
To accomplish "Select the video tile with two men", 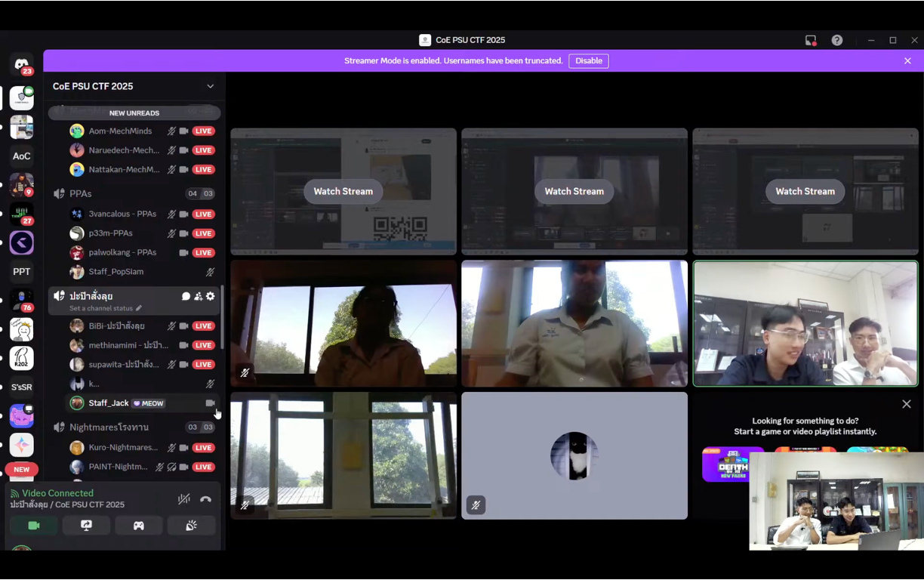I will click(805, 323).
